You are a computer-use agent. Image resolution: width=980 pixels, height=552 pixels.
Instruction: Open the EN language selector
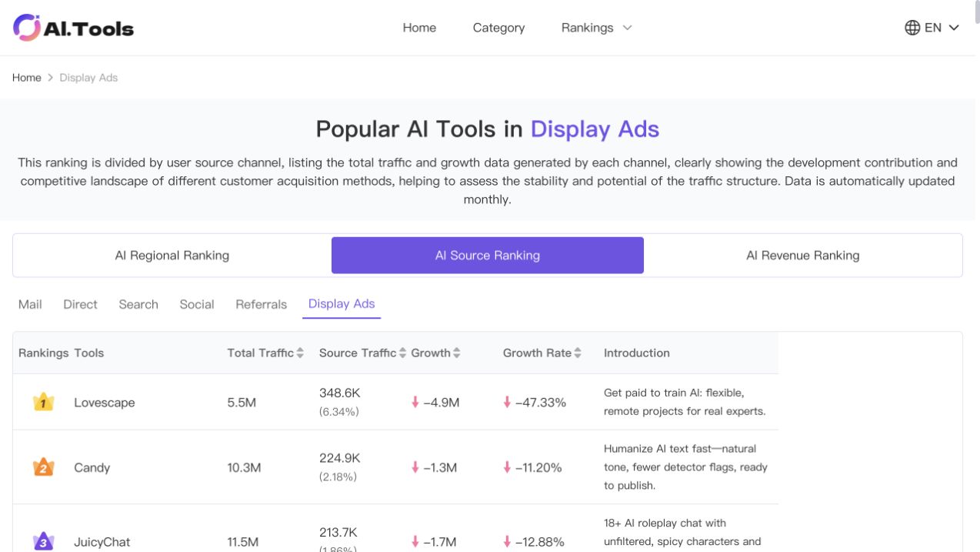coord(932,28)
